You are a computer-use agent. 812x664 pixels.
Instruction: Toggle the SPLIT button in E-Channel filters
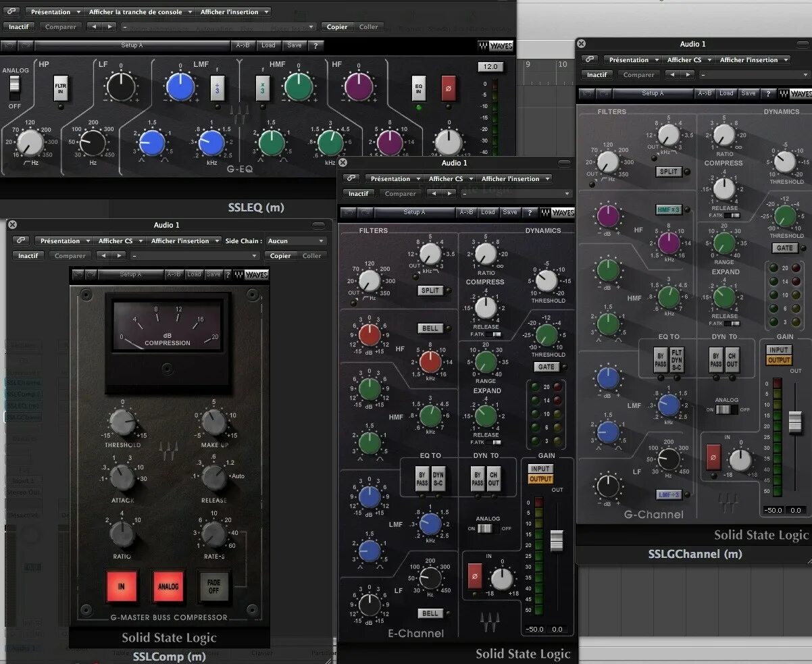[430, 290]
